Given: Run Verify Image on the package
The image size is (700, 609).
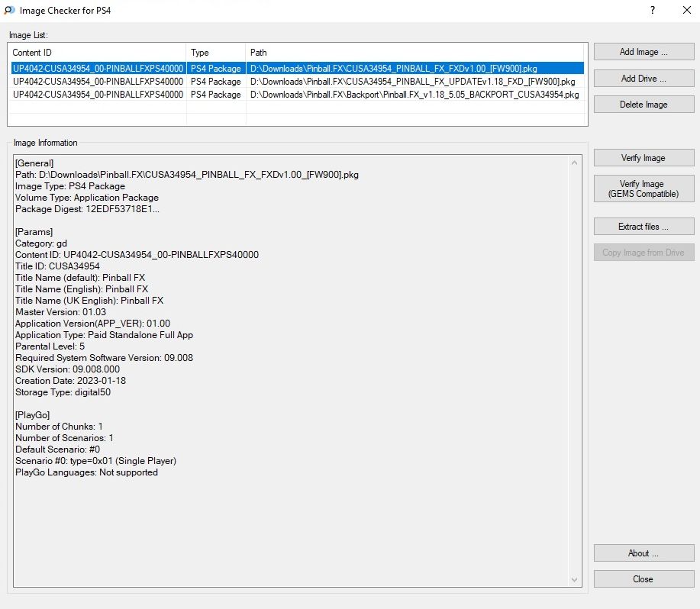Looking at the screenshot, I should (x=644, y=158).
